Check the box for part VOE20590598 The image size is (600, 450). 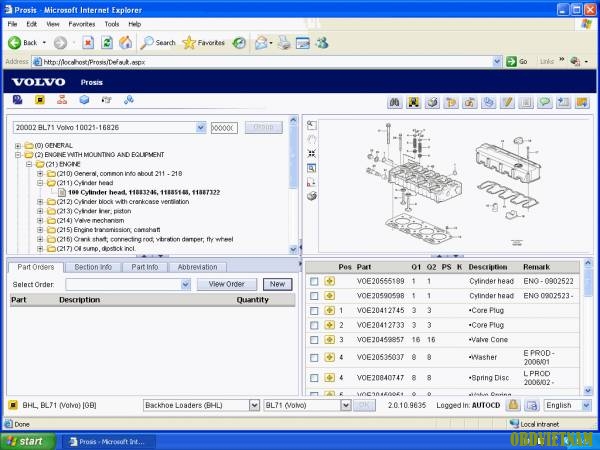[x=314, y=296]
